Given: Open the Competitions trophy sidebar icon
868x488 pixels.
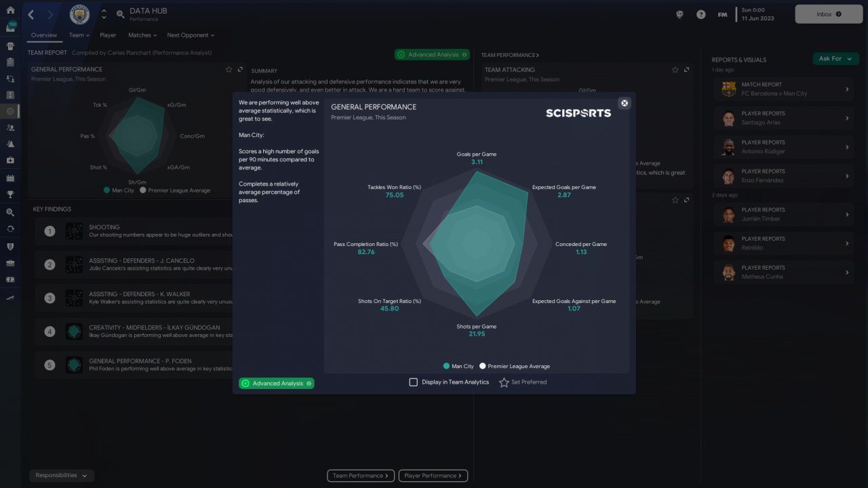Looking at the screenshot, I should pos(10,194).
